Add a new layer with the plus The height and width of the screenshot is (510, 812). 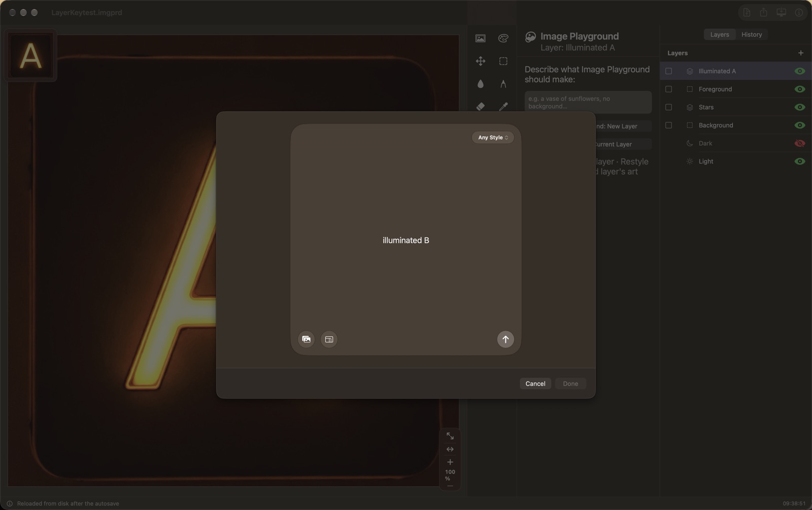pyautogui.click(x=800, y=53)
